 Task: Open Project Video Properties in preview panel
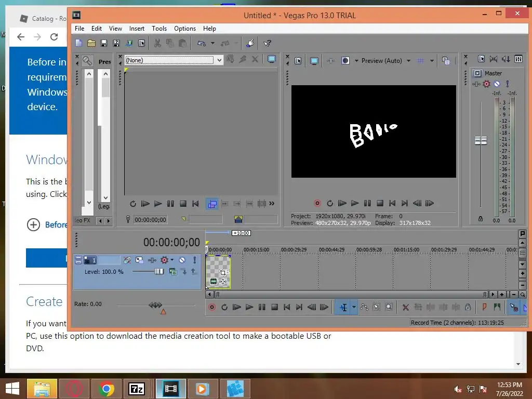coord(298,61)
